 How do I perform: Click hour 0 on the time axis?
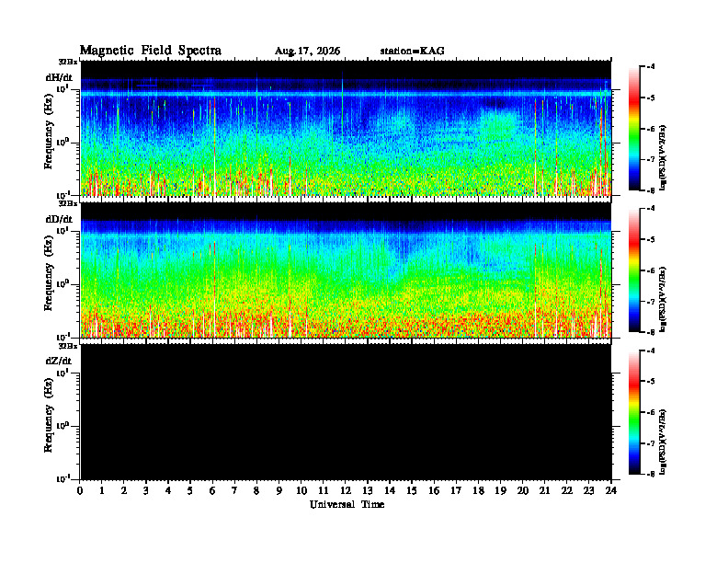pyautogui.click(x=80, y=491)
